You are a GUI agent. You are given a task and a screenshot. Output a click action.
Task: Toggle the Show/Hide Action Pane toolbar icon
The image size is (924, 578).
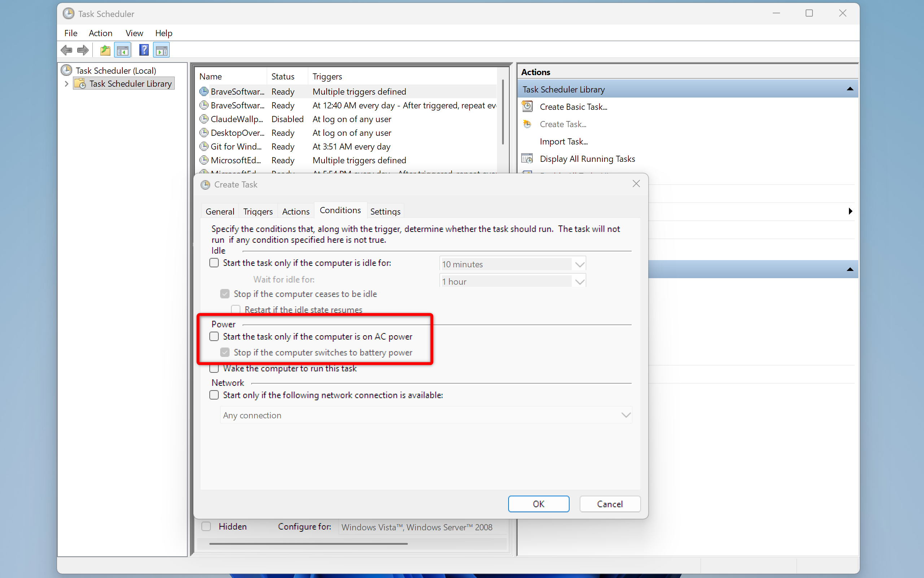161,50
